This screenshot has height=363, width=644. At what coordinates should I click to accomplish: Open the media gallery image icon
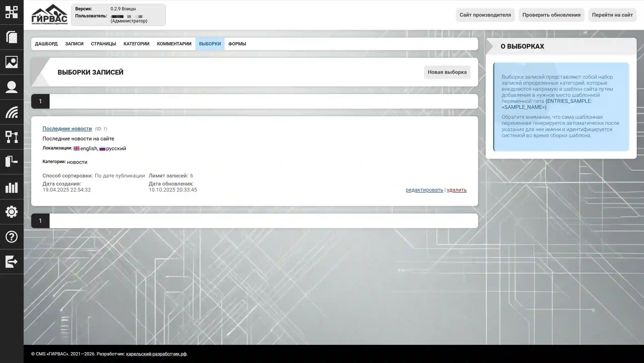(12, 62)
